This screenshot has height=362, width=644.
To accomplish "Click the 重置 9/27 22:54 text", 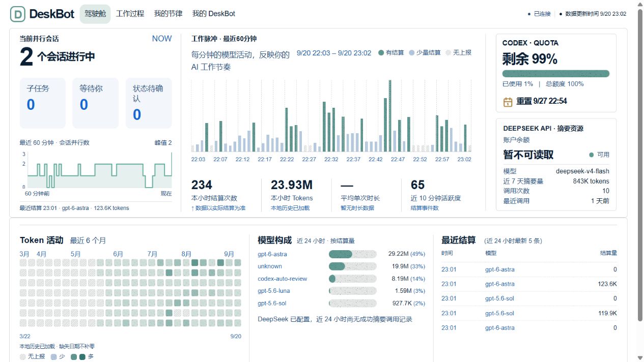I will coord(542,101).
